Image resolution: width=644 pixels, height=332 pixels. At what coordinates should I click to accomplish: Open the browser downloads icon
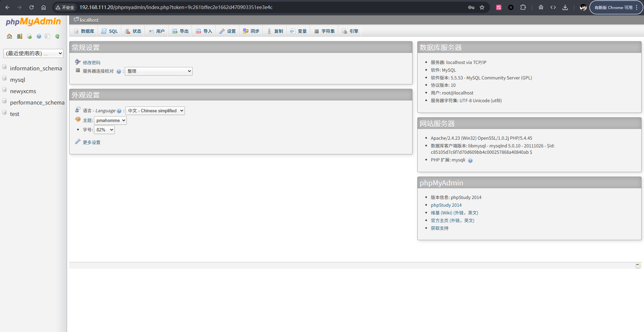pyautogui.click(x=565, y=7)
